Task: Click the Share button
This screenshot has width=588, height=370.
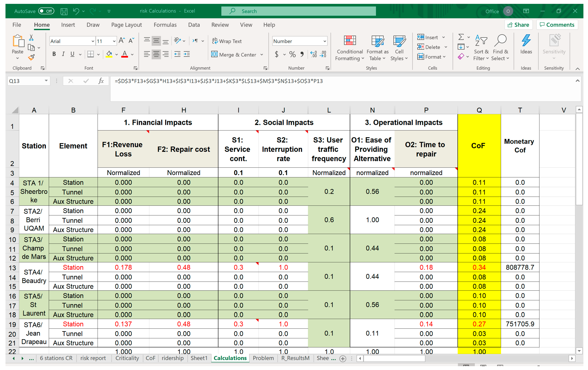Action: (518, 25)
